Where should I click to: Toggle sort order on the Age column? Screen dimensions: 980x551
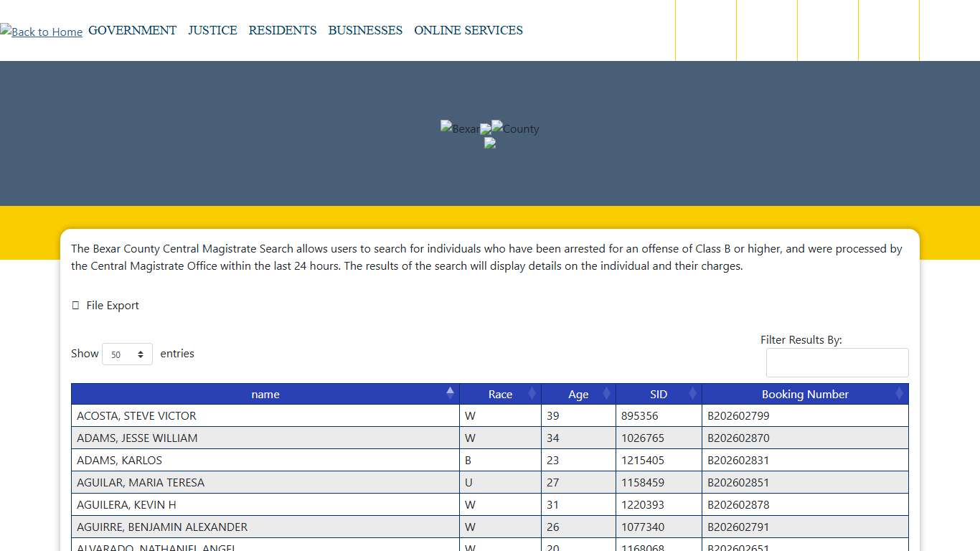coord(606,393)
